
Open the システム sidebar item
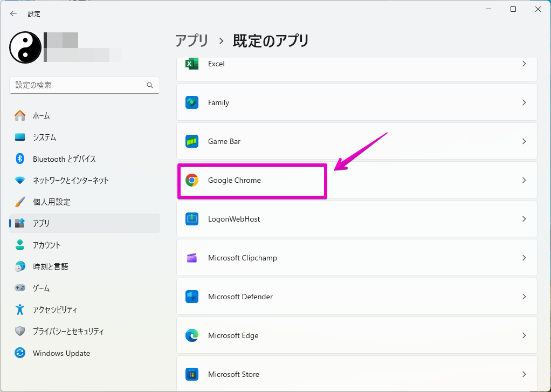coord(84,137)
